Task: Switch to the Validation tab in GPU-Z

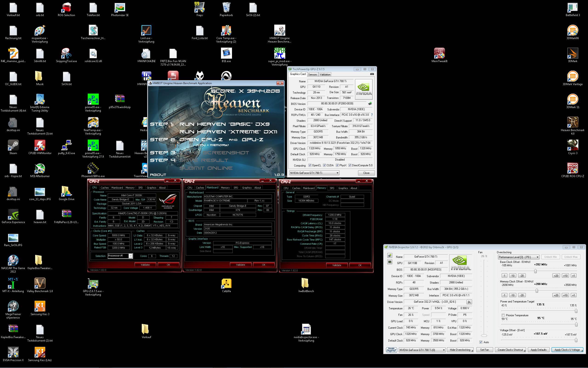Action: pos(325,75)
